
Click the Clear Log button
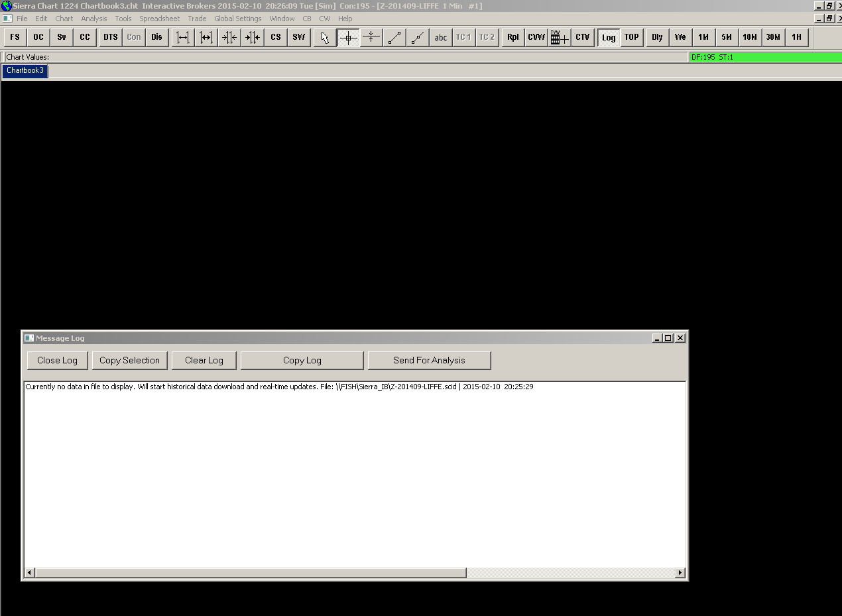204,360
